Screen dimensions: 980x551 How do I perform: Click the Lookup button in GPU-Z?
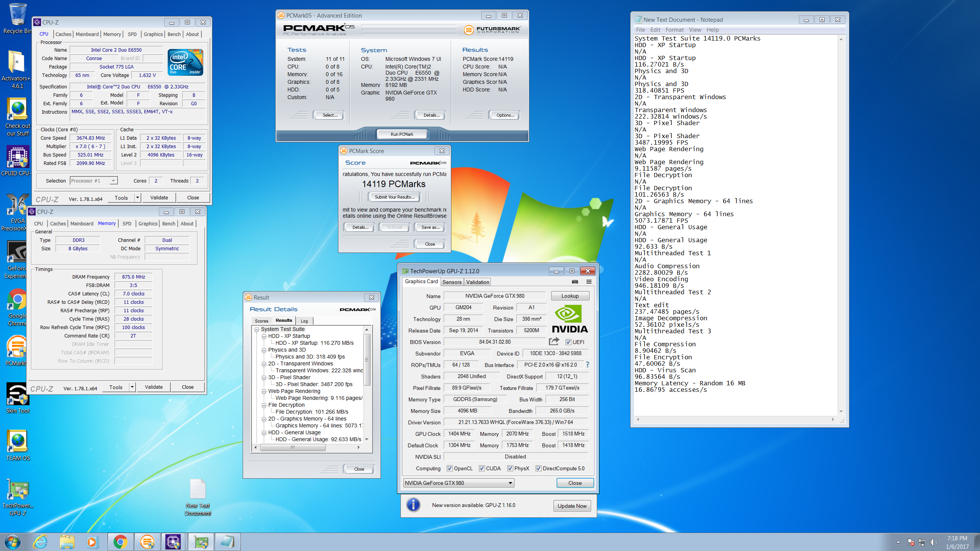tap(570, 296)
